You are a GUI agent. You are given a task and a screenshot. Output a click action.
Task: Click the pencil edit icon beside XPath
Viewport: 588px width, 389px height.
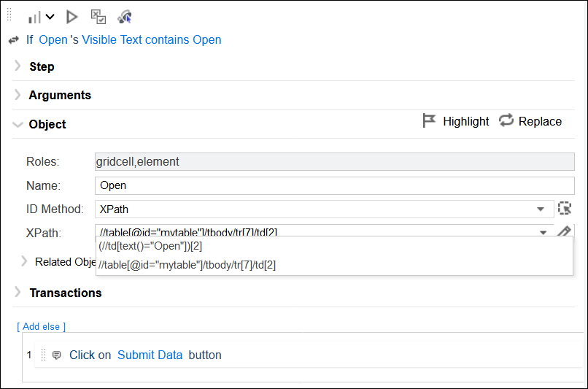[x=564, y=232]
